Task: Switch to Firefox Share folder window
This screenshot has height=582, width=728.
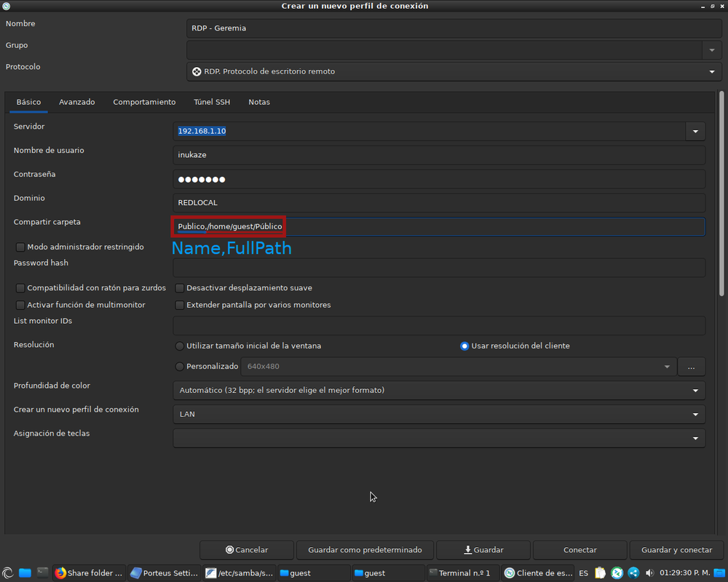Action: click(89, 573)
